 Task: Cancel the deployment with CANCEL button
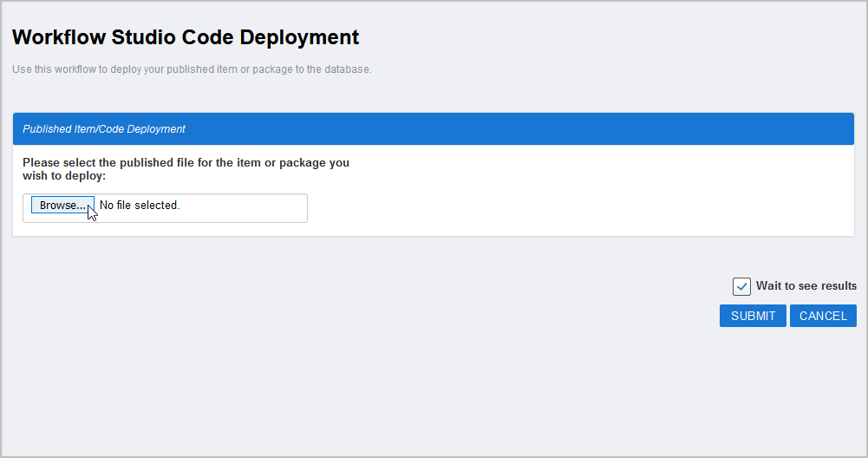point(822,316)
